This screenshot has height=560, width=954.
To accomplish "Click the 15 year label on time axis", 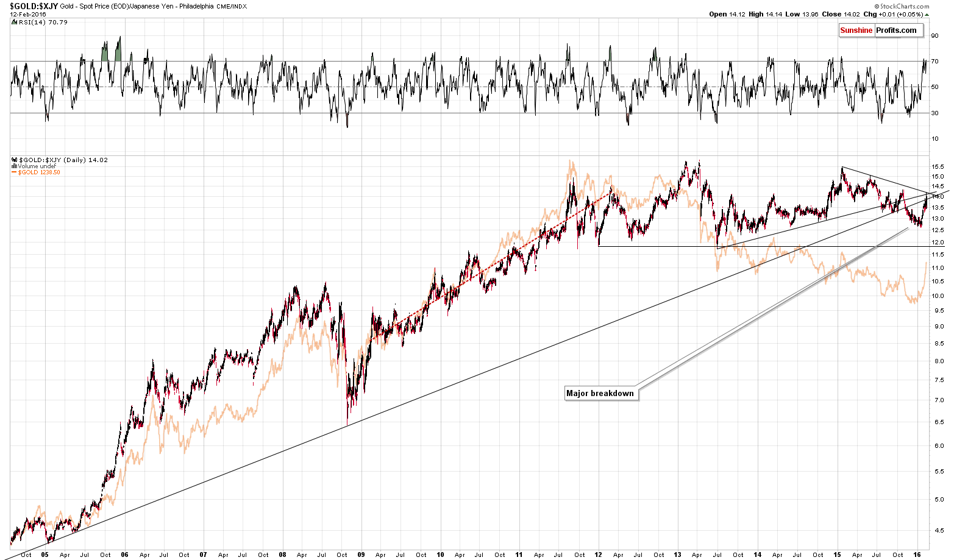I will tap(837, 555).
